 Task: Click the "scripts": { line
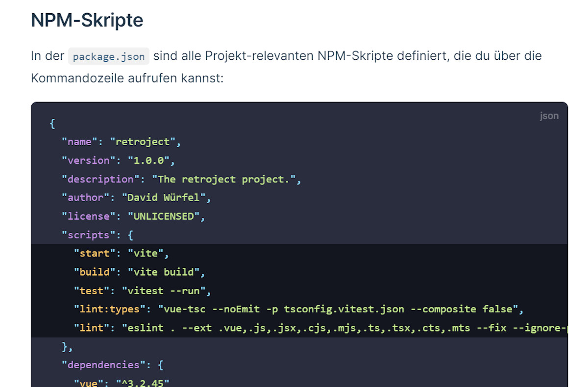98,235
